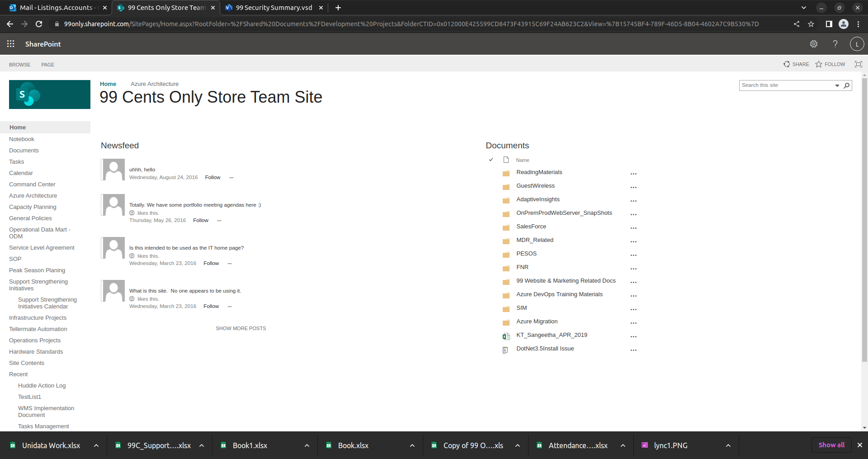Image resolution: width=868 pixels, height=459 pixels.
Task: Bookmark this page with star icon
Action: (x=811, y=24)
